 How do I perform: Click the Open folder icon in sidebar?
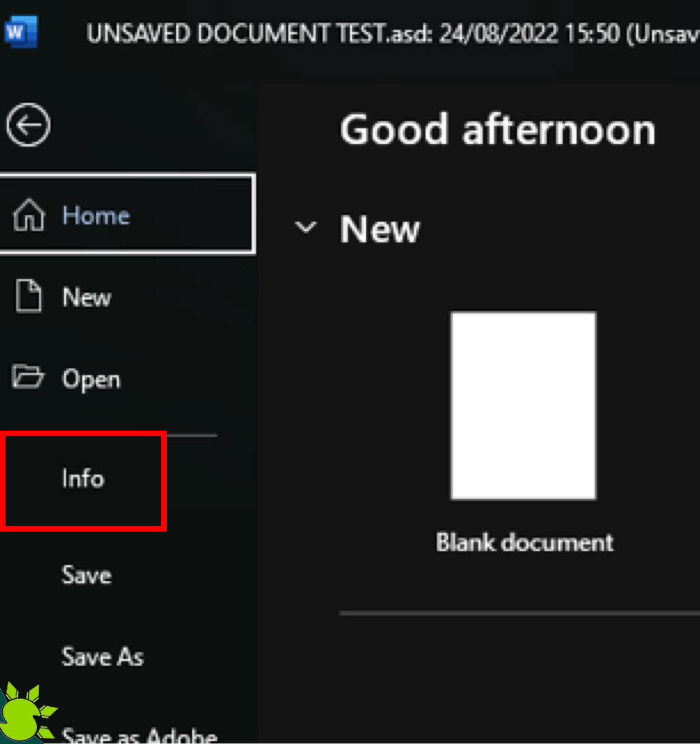coord(28,378)
